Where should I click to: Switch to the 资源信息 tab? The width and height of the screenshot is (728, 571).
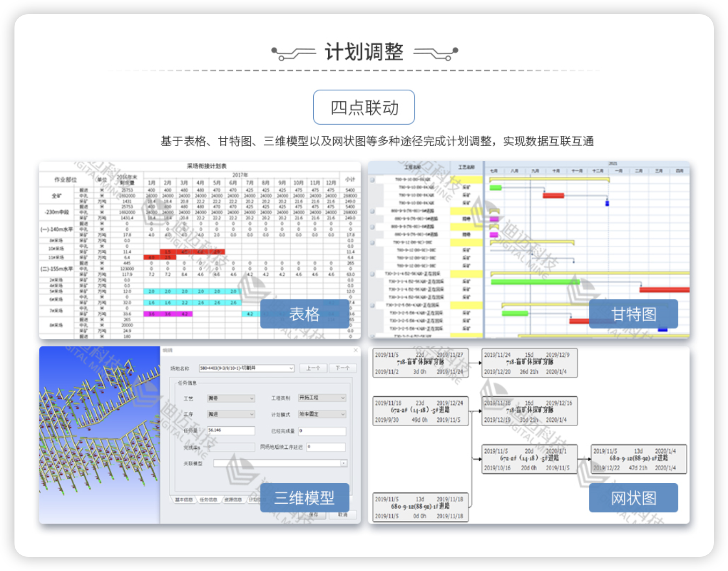tap(233, 499)
